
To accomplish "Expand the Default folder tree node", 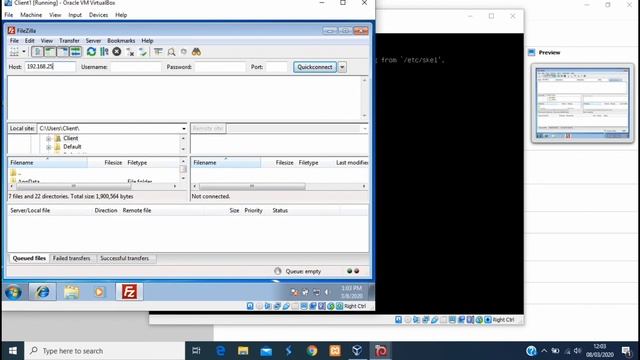I will click(x=49, y=147).
